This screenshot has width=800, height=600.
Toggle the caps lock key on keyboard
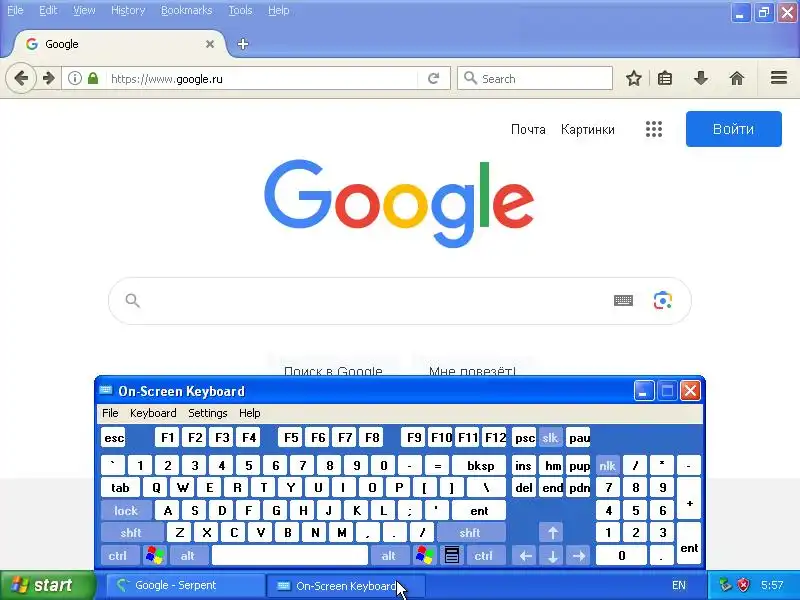pos(126,510)
